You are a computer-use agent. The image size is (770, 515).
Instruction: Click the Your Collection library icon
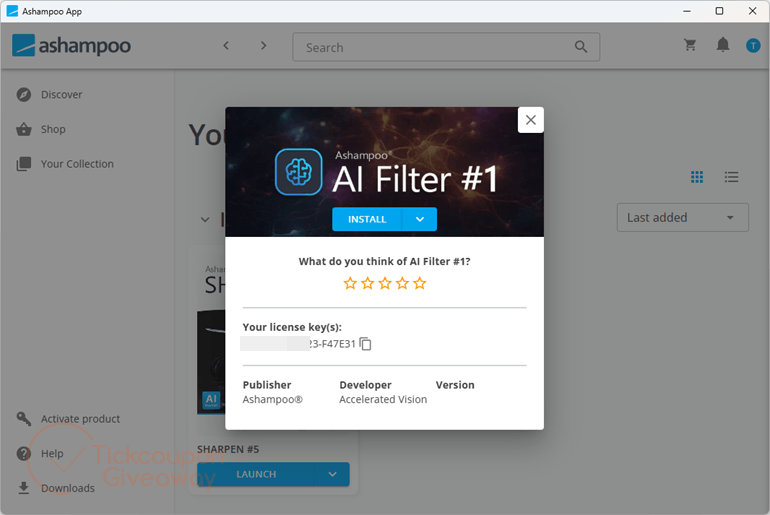24,164
